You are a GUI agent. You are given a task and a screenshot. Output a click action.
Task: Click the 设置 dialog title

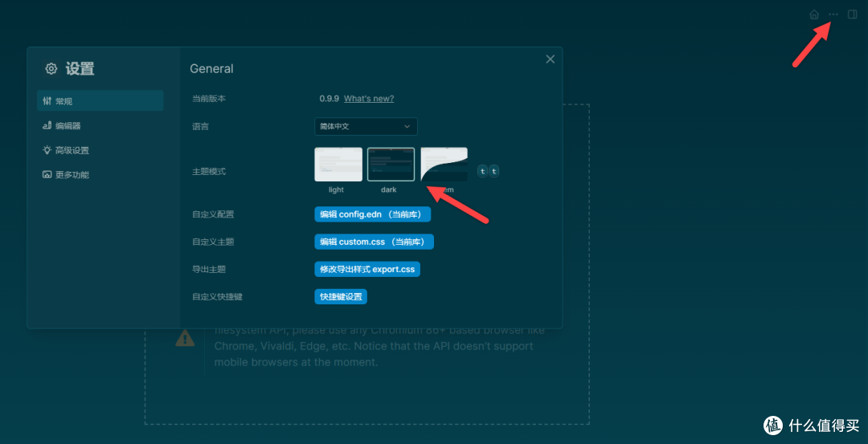click(80, 69)
